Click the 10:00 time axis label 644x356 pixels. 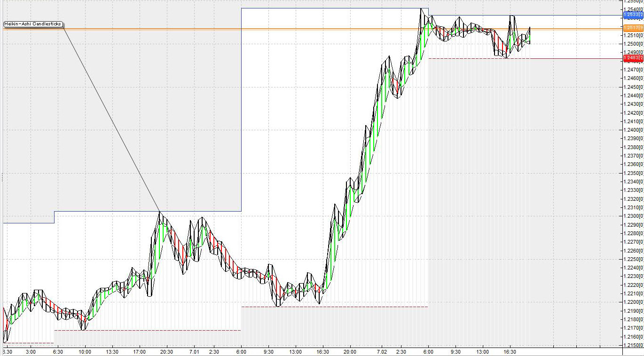coord(85,352)
